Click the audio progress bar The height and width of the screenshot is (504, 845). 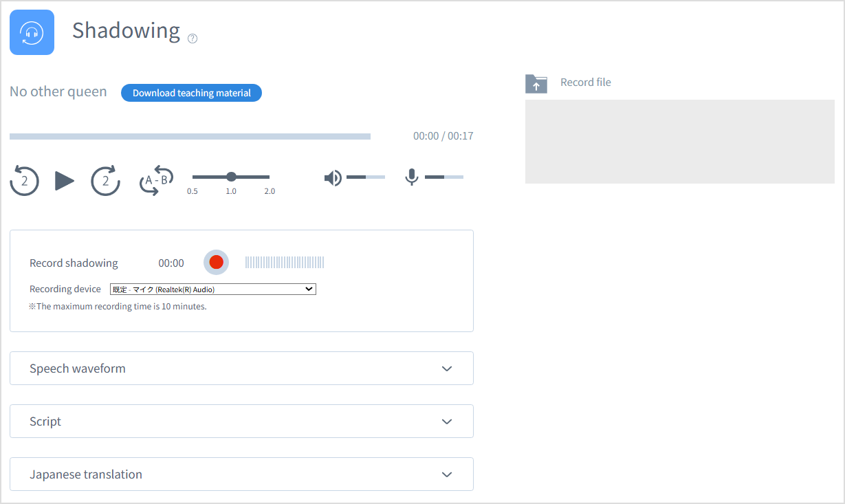pyautogui.click(x=190, y=137)
